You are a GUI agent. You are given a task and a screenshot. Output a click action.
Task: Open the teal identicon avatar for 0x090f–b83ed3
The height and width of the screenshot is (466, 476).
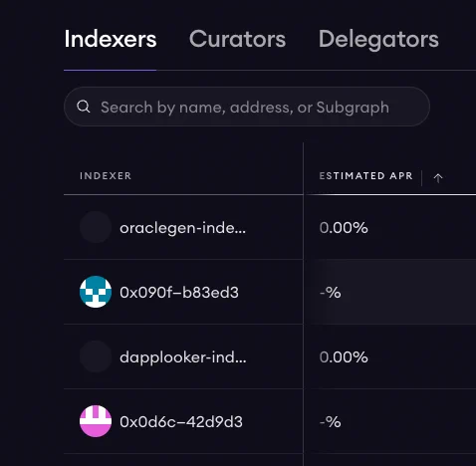pyautogui.click(x=96, y=292)
